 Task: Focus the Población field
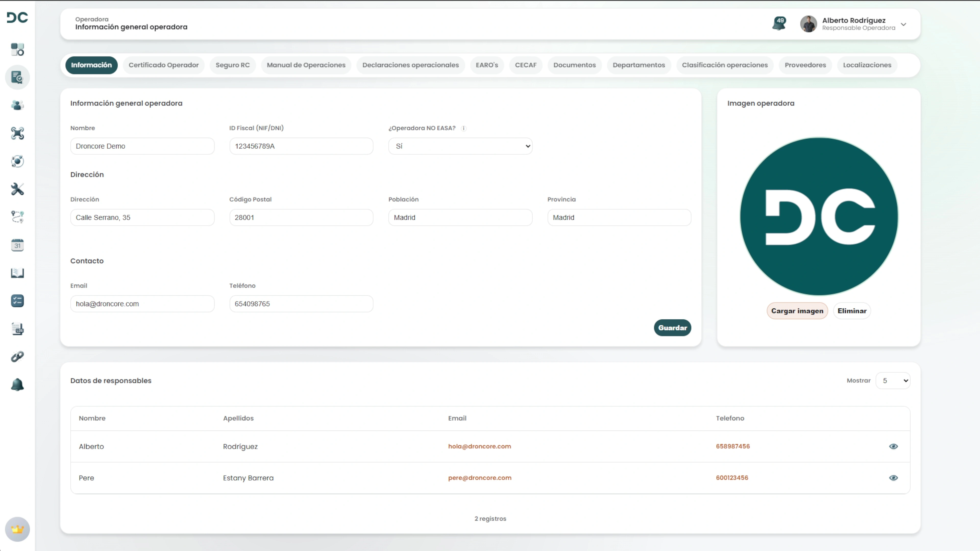[x=460, y=218]
